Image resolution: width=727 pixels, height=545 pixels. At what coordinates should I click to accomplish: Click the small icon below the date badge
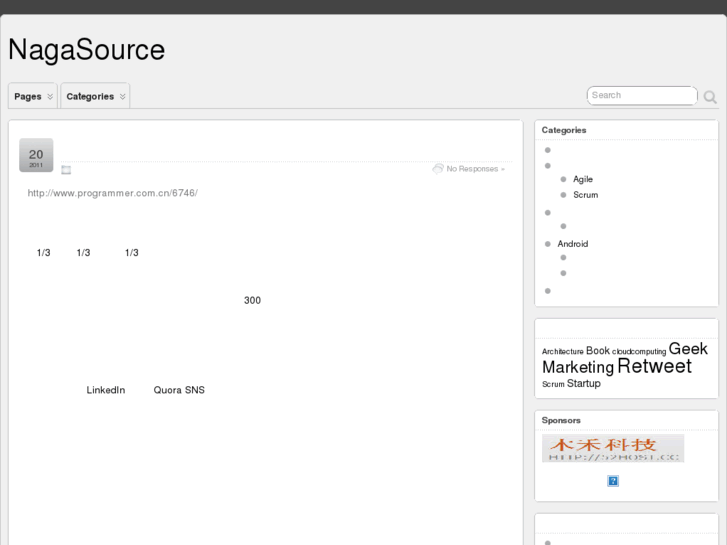click(66, 170)
